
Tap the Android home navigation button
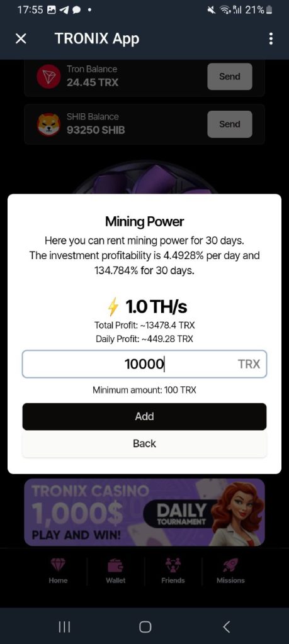[145, 627]
